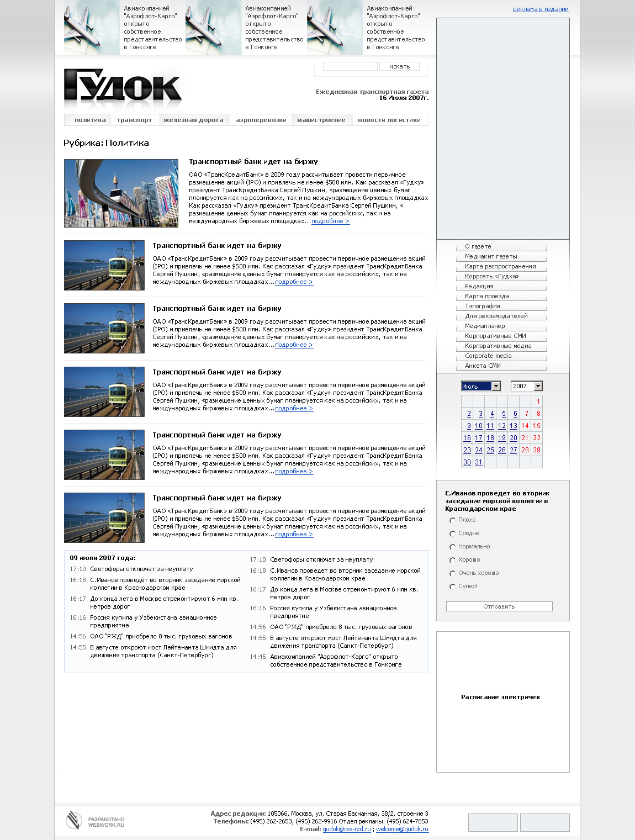The height and width of the screenshot is (840, 635).
Task: Select 'Карта проезда' in sidebar menu
Action: click(487, 296)
